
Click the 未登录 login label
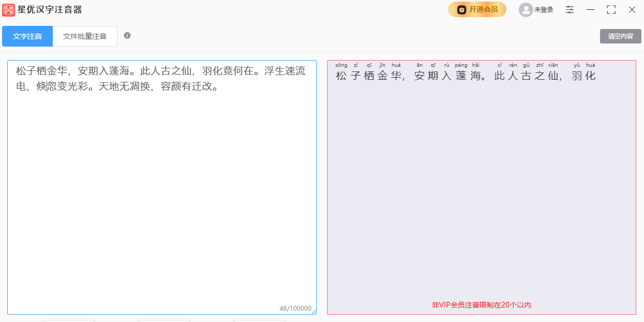[544, 10]
